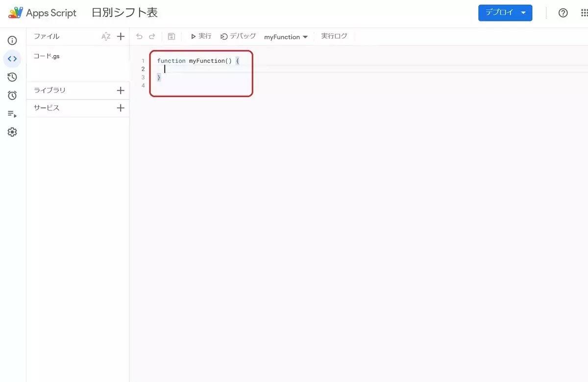
Task: Click the Apps Script logo
Action: (43, 13)
